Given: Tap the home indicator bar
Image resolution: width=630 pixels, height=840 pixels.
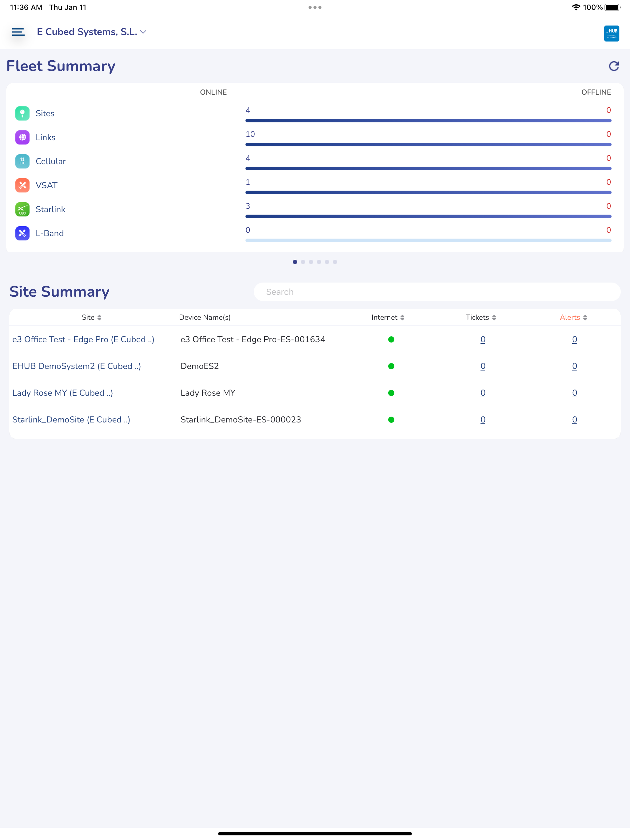Looking at the screenshot, I should click(x=315, y=834).
